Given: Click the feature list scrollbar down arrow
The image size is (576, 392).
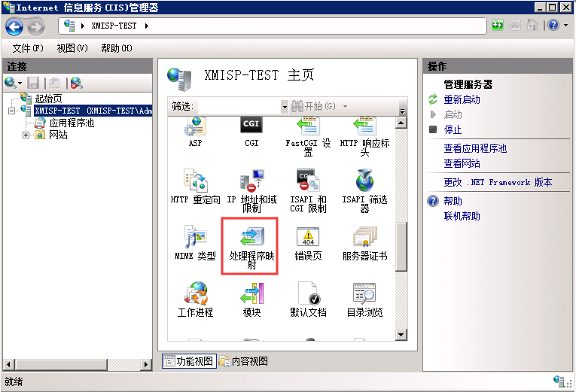Looking at the screenshot, I should pos(401,335).
